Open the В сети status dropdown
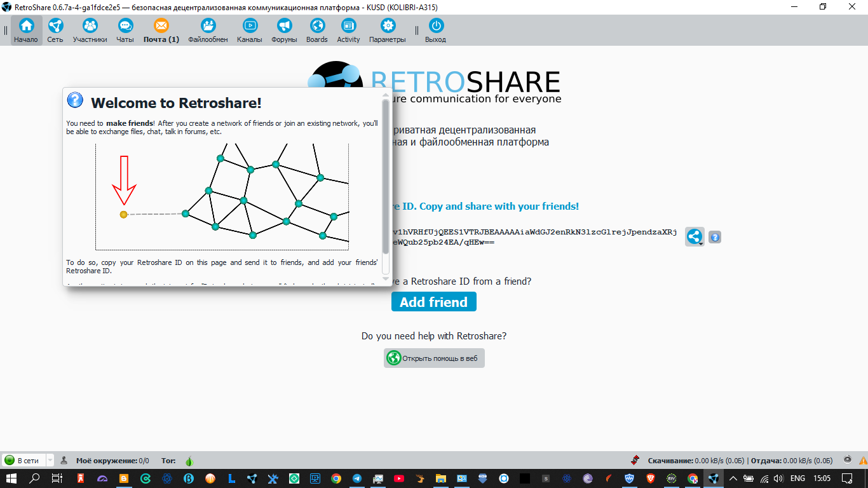The image size is (868, 488). pyautogui.click(x=50, y=460)
